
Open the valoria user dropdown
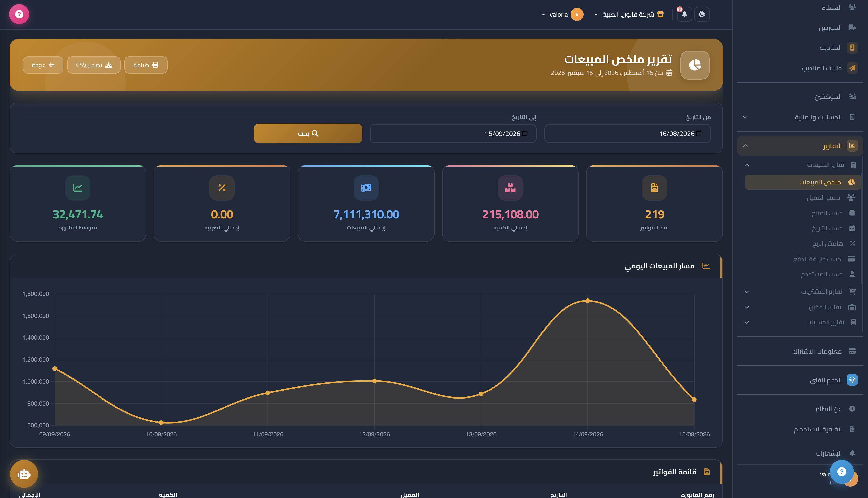tap(562, 14)
